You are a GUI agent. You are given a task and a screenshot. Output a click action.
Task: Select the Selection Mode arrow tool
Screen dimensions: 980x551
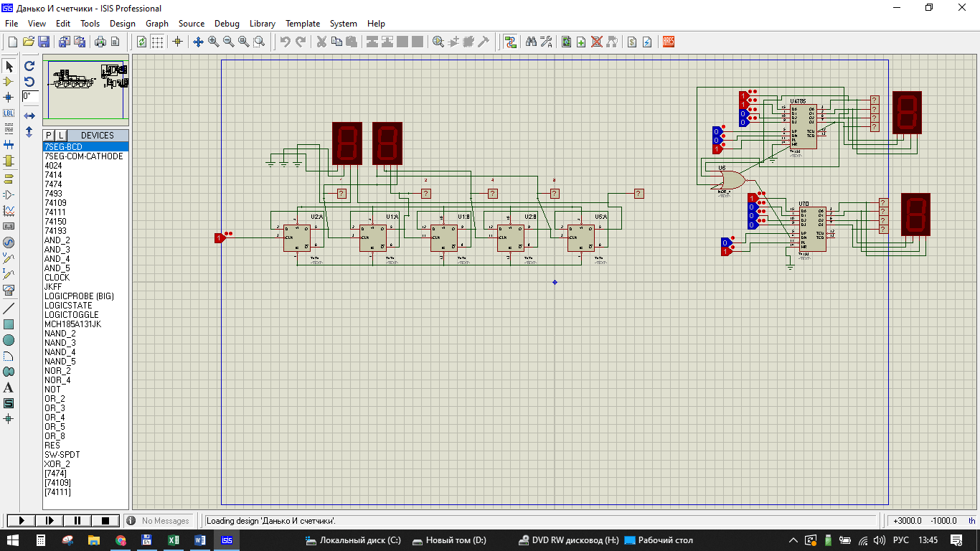[x=9, y=66]
